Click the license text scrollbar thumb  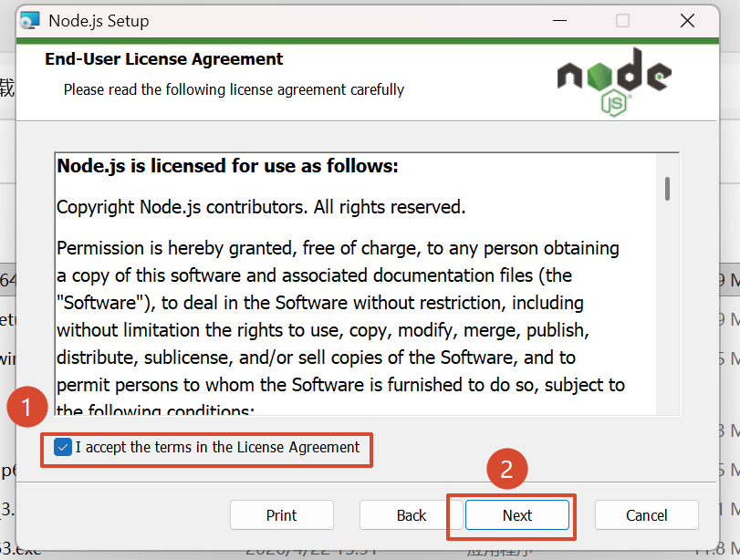coord(668,188)
